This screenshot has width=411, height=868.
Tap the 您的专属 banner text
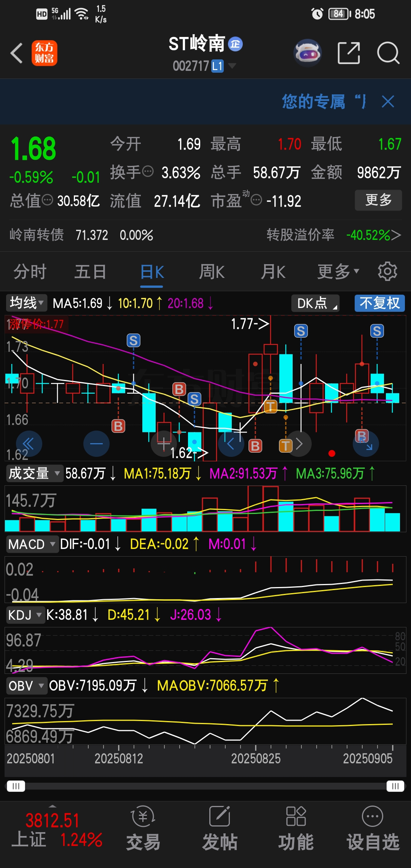point(323,102)
